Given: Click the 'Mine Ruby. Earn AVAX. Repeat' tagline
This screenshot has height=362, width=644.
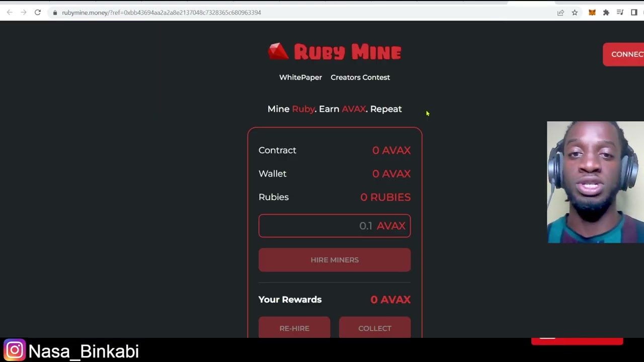Looking at the screenshot, I should coord(335,109).
